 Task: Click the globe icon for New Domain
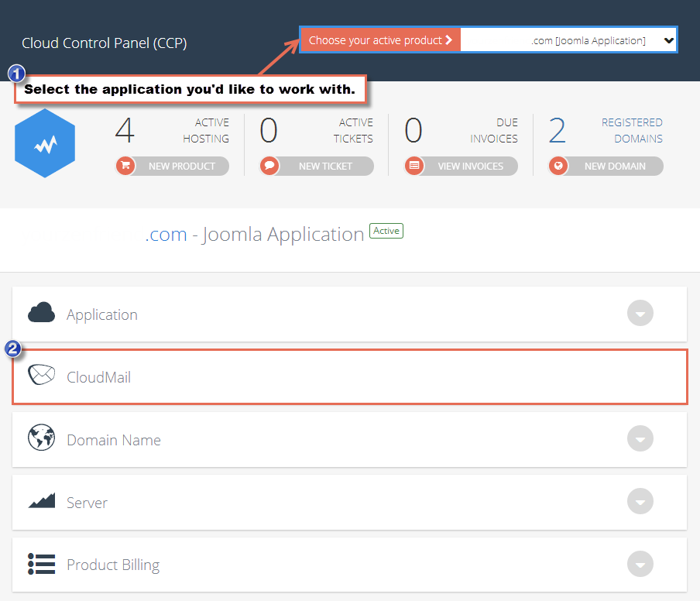coord(558,166)
